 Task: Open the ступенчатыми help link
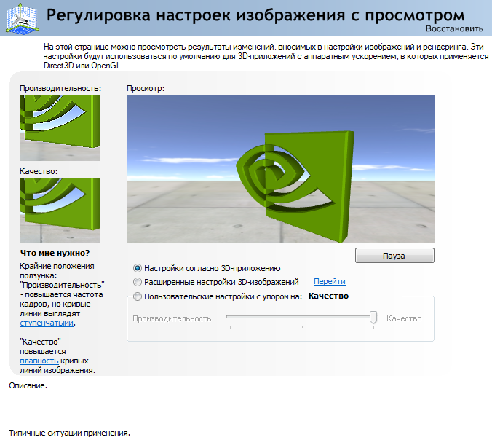pos(47,323)
